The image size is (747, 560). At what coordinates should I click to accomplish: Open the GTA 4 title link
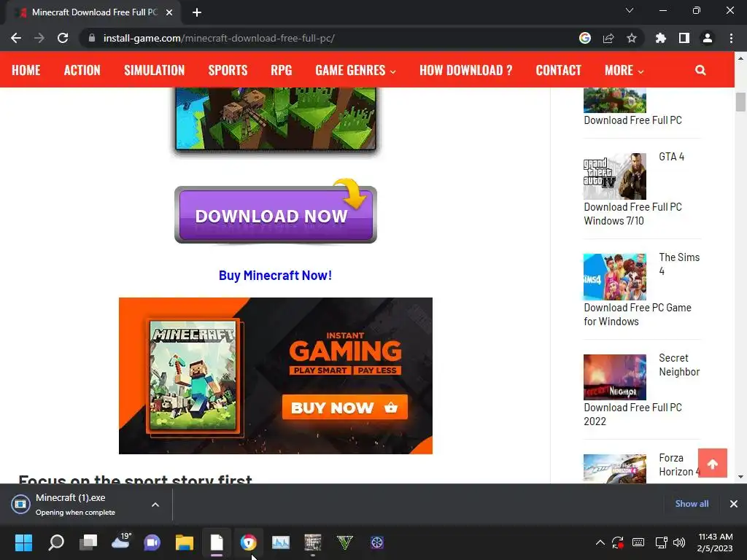coord(671,157)
